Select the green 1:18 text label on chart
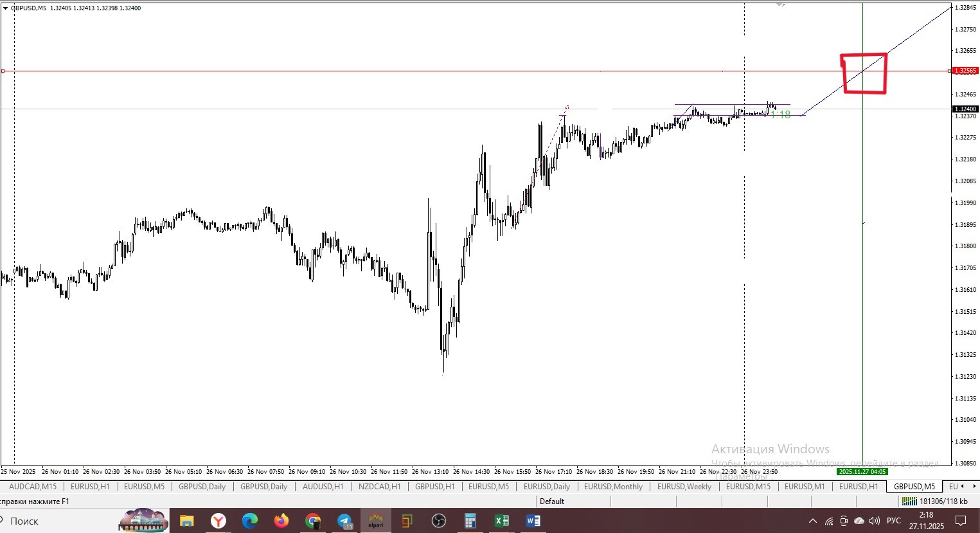This screenshot has width=980, height=533. pyautogui.click(x=781, y=115)
